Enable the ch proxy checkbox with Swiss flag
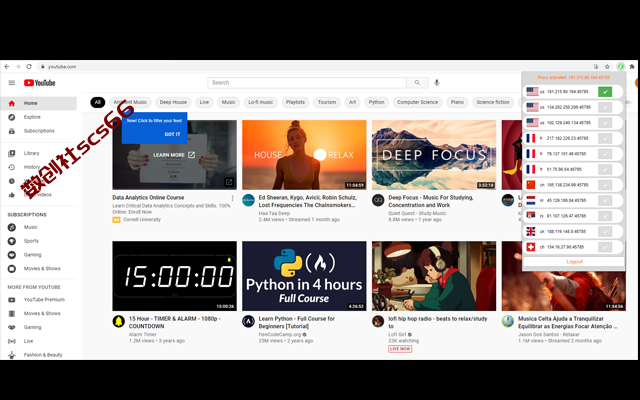Viewport: 640px width, 400px height. pyautogui.click(x=605, y=247)
